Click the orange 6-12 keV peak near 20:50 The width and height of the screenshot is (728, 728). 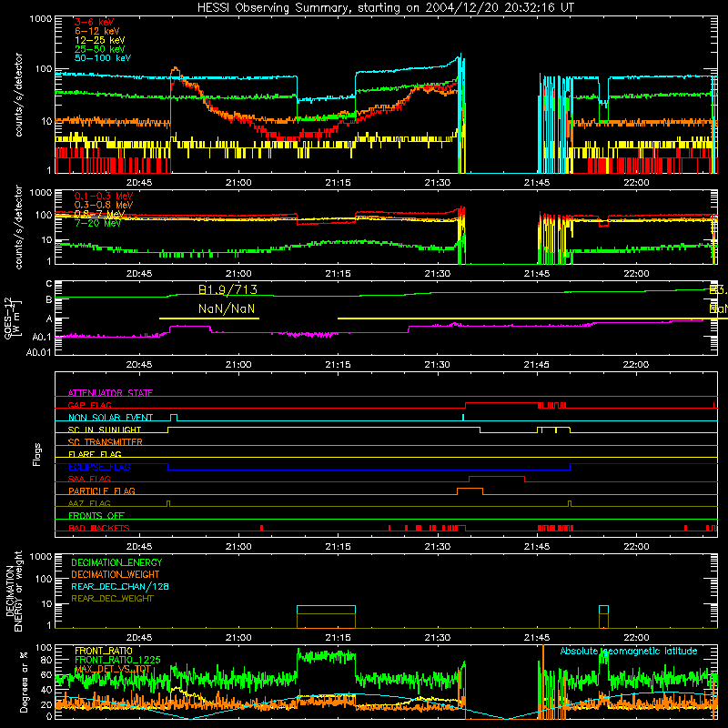point(175,71)
